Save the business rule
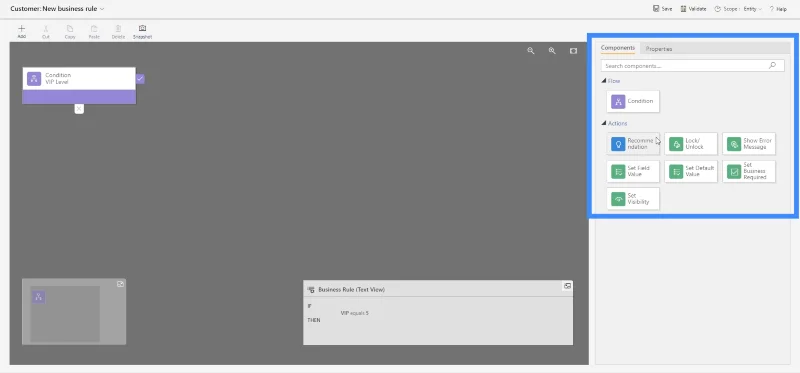This screenshot has width=800, height=373. 663,9
